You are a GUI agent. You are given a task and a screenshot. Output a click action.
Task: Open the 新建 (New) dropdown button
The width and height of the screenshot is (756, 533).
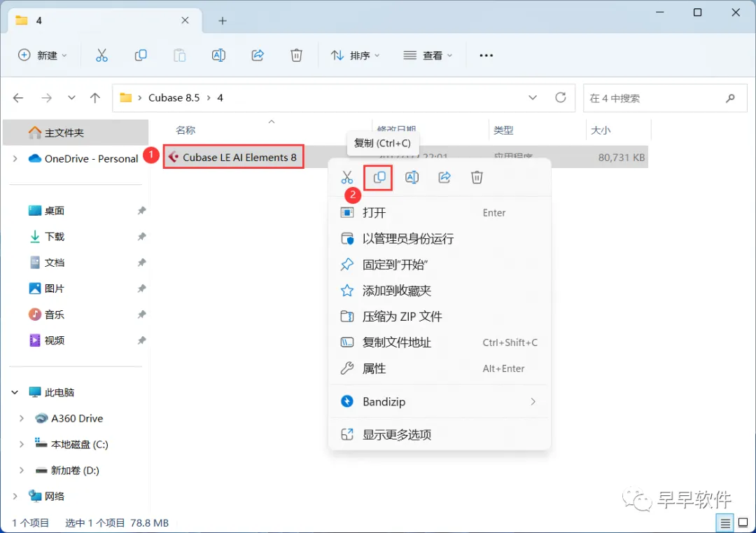[43, 55]
